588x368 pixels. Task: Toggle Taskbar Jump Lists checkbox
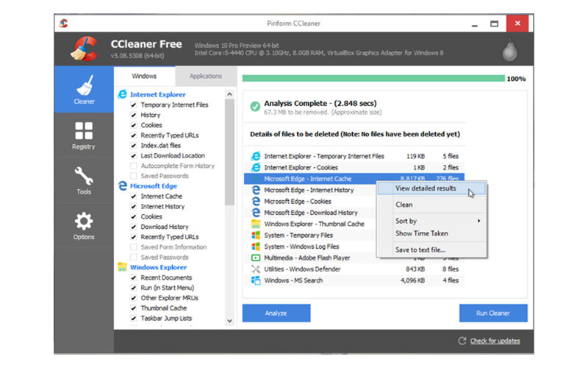[134, 318]
